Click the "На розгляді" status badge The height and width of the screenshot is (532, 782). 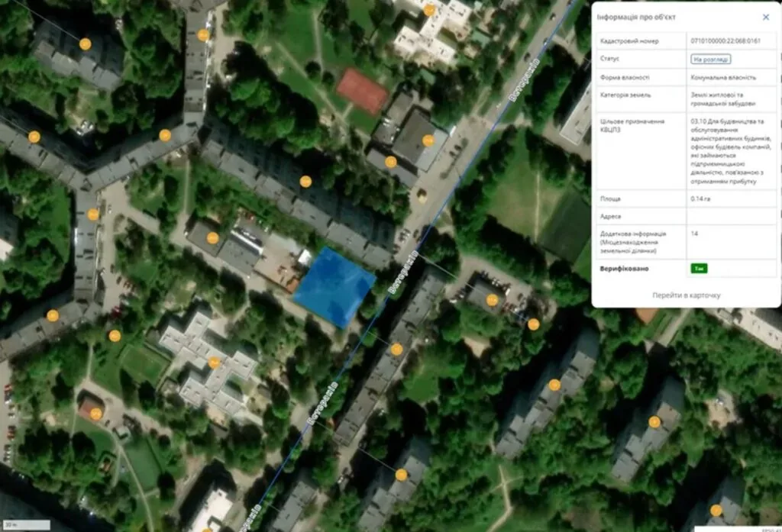(710, 59)
